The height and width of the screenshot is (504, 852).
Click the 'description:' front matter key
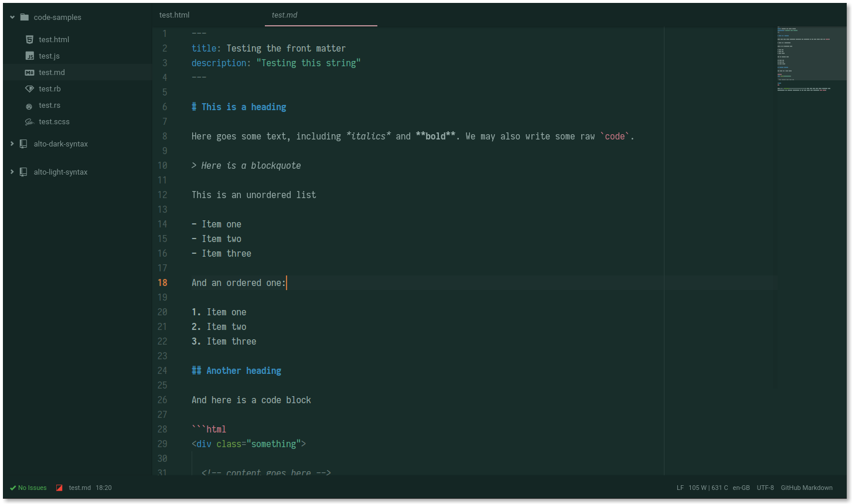tap(221, 63)
